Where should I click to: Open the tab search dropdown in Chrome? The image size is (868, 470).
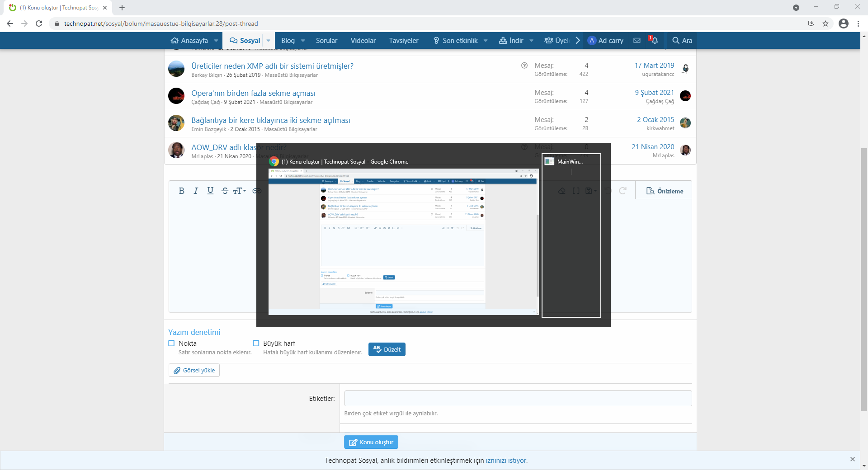pyautogui.click(x=796, y=8)
